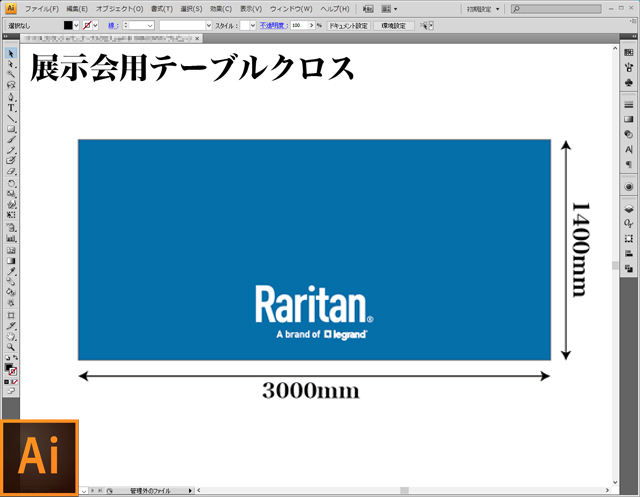
Task: Open the 初期設定 workspace switcher
Action: pyautogui.click(x=483, y=9)
